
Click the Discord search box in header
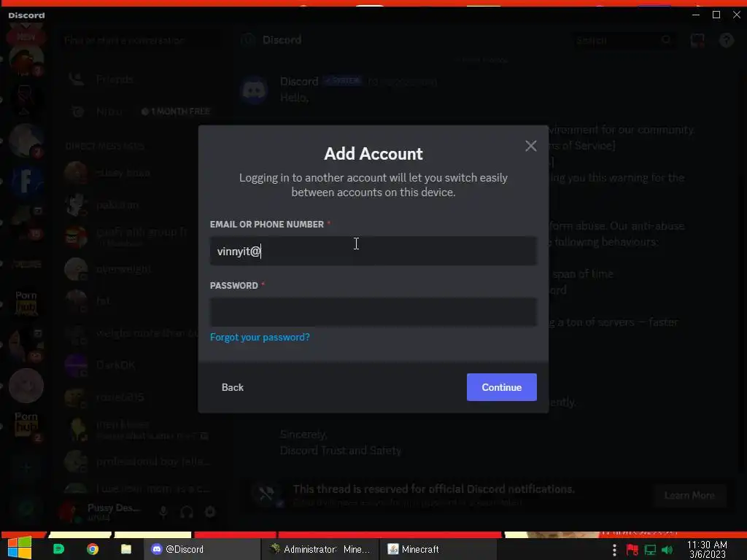coord(624,40)
